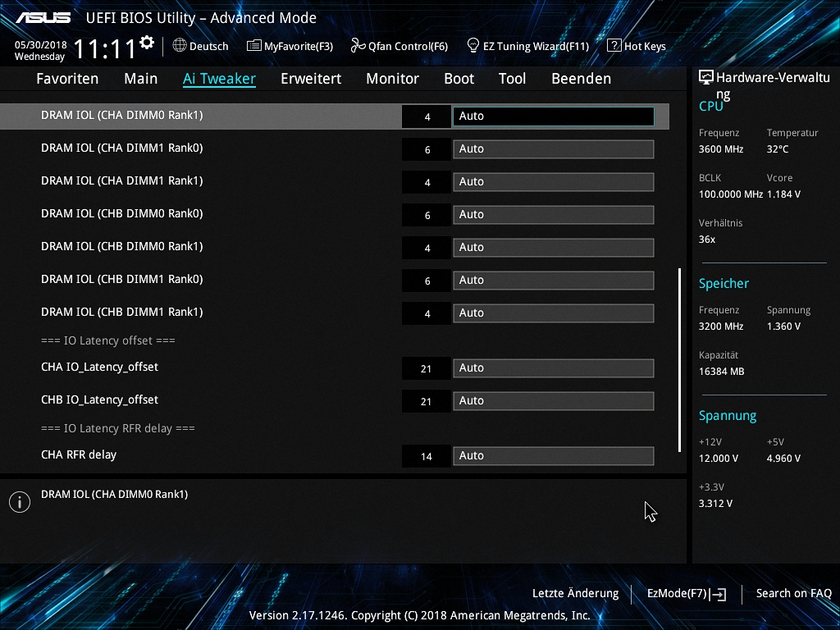This screenshot has width=840, height=630.
Task: Click the globe language icon
Action: click(x=180, y=46)
